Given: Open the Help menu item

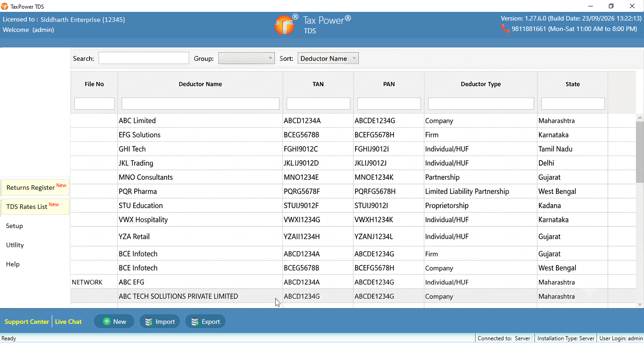Looking at the screenshot, I should [13, 264].
